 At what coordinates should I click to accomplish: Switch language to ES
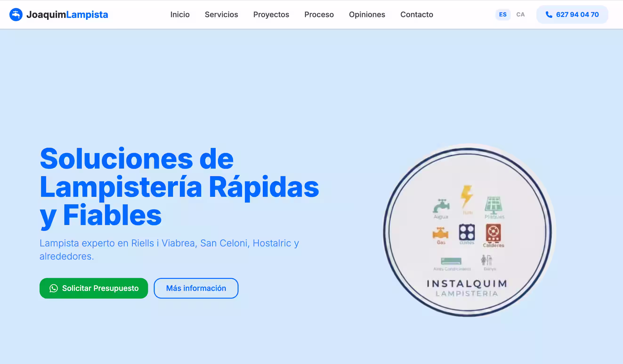pos(503,15)
